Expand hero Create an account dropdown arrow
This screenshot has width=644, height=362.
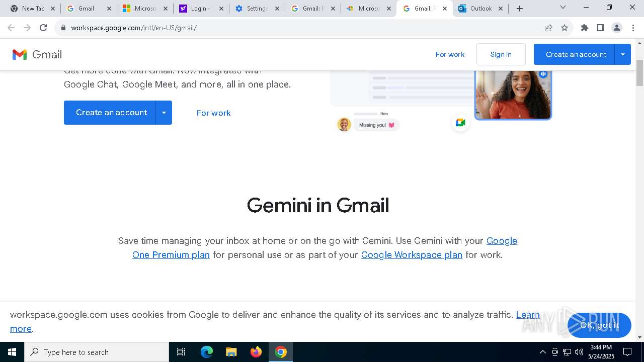point(164,113)
